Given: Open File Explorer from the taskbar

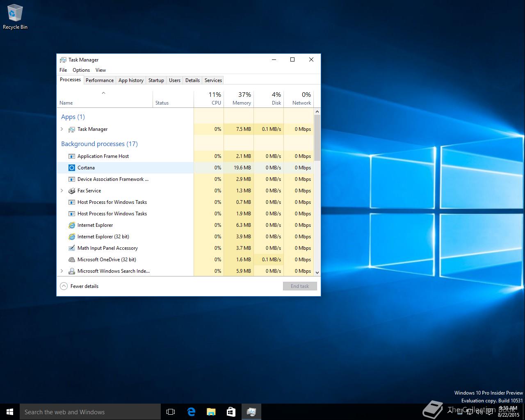Looking at the screenshot, I should pos(211,412).
